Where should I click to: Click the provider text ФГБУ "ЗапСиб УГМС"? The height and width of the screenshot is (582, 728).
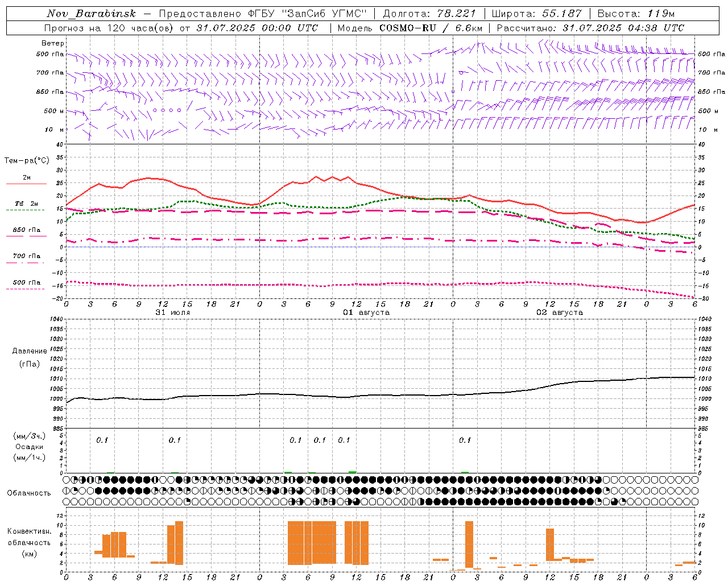point(308,14)
